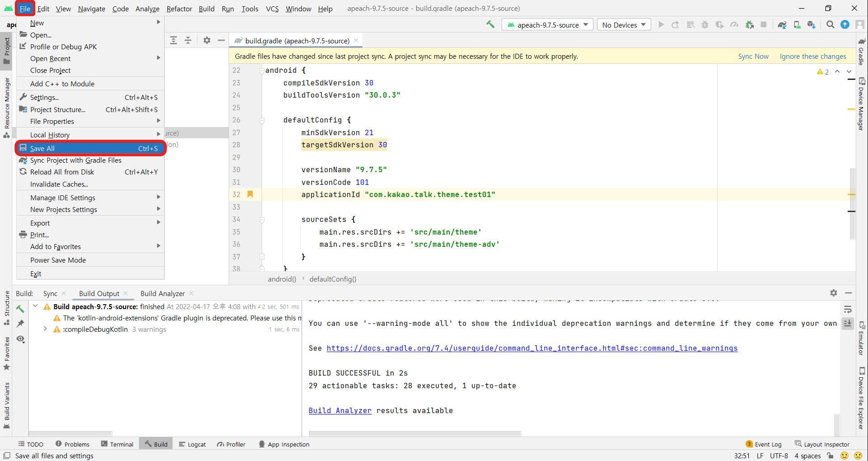
Task: Click the build output horizontal scrollbar
Action: coord(415,433)
